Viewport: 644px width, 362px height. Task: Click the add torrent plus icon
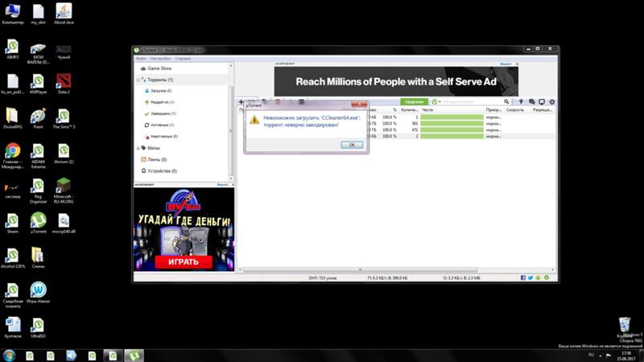pos(241,101)
